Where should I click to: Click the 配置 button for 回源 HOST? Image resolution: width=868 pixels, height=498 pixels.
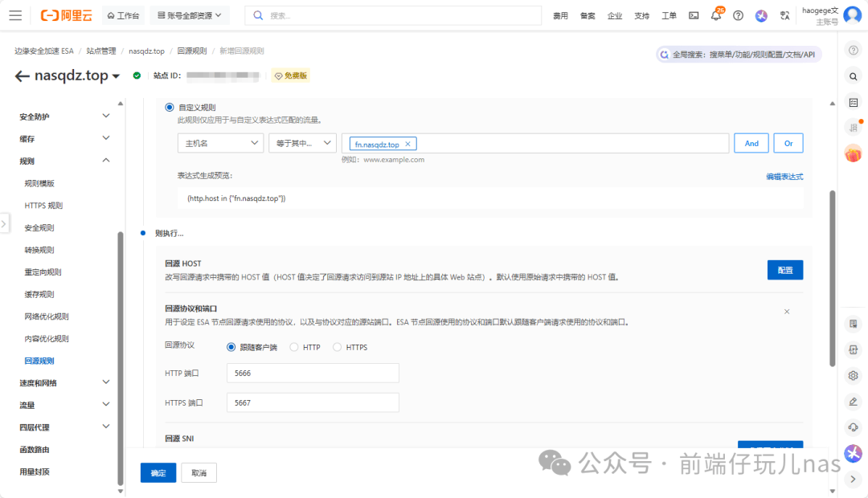(784, 271)
